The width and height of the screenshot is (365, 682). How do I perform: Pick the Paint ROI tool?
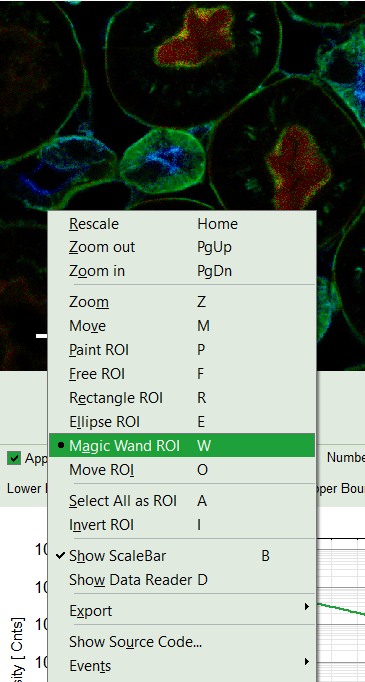[182, 350]
